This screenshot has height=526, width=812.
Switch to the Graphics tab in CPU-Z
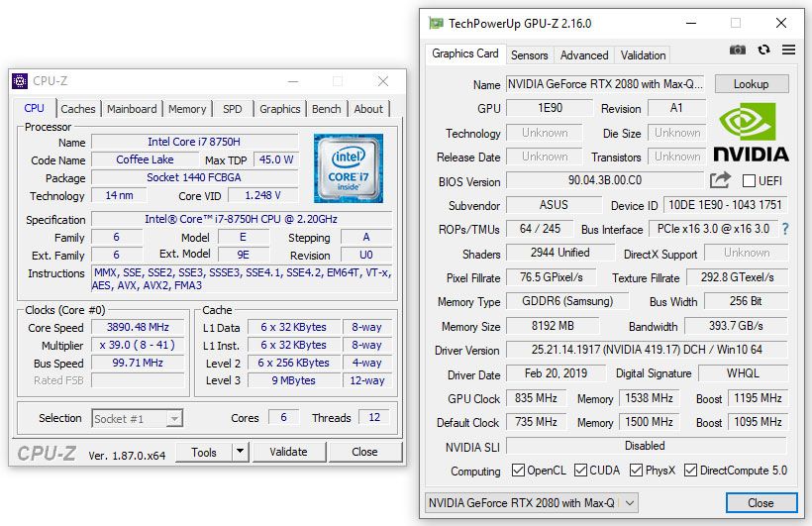coord(279,109)
